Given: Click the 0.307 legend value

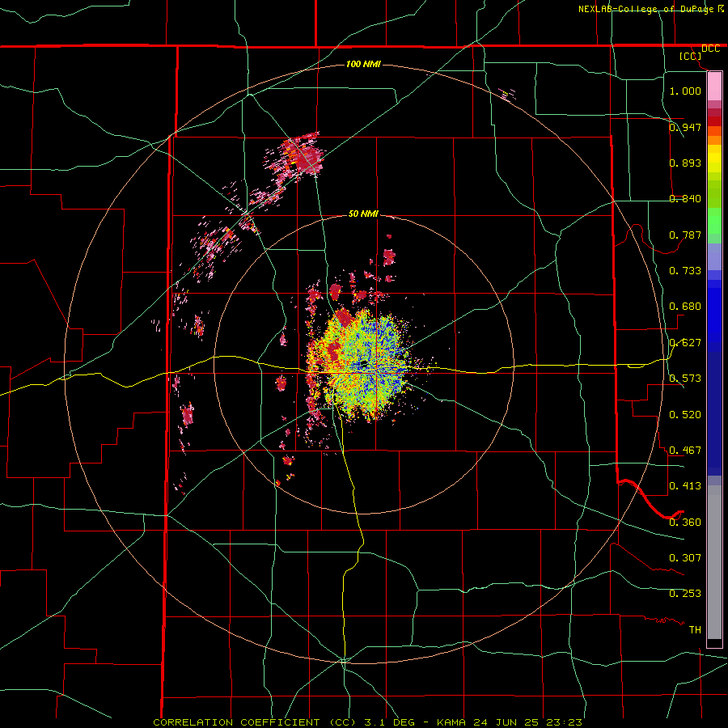Looking at the screenshot, I should point(685,557).
